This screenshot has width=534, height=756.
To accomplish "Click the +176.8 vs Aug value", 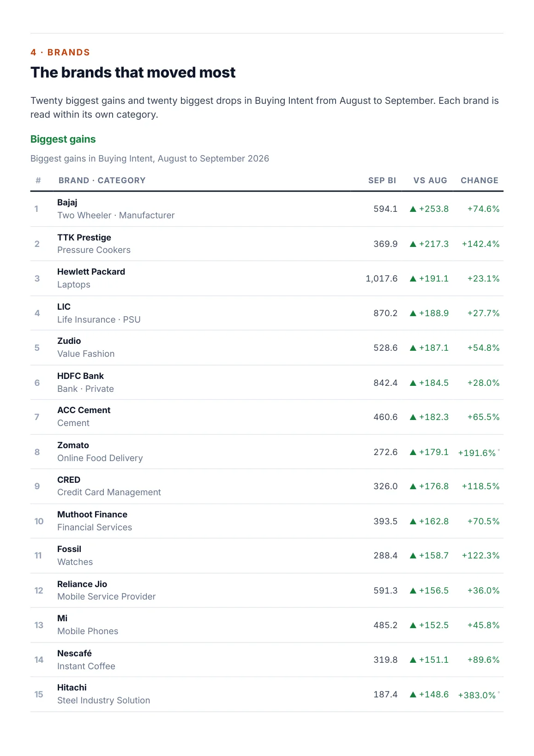I will tap(434, 486).
